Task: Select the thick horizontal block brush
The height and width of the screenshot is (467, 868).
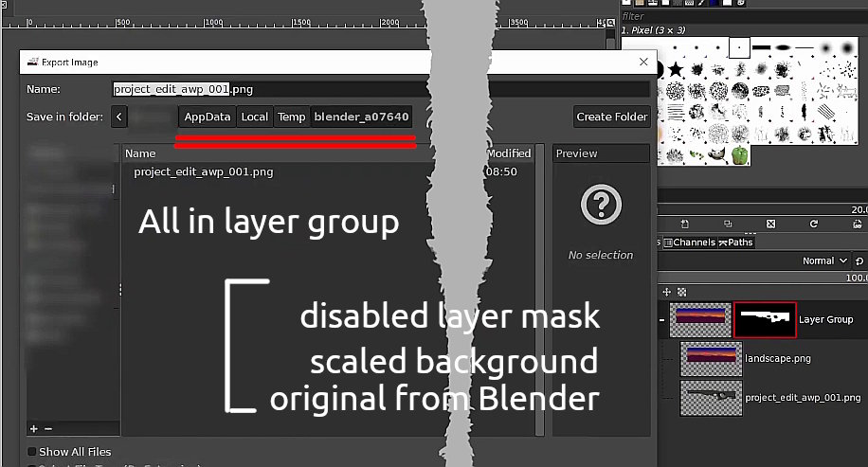Action: (762, 47)
